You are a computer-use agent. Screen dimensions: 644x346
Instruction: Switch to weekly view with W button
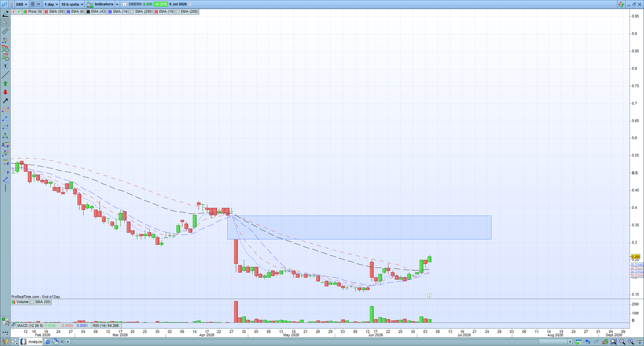[x=39, y=4]
